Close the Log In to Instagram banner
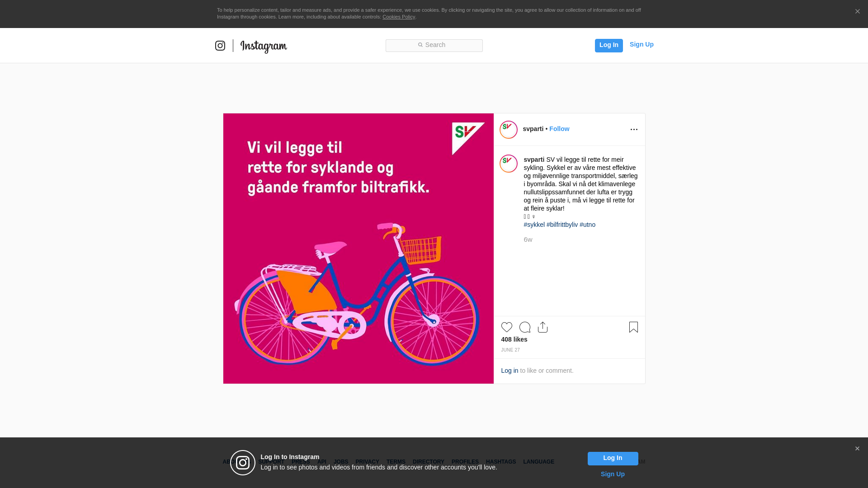The image size is (868, 488). pos(857,449)
